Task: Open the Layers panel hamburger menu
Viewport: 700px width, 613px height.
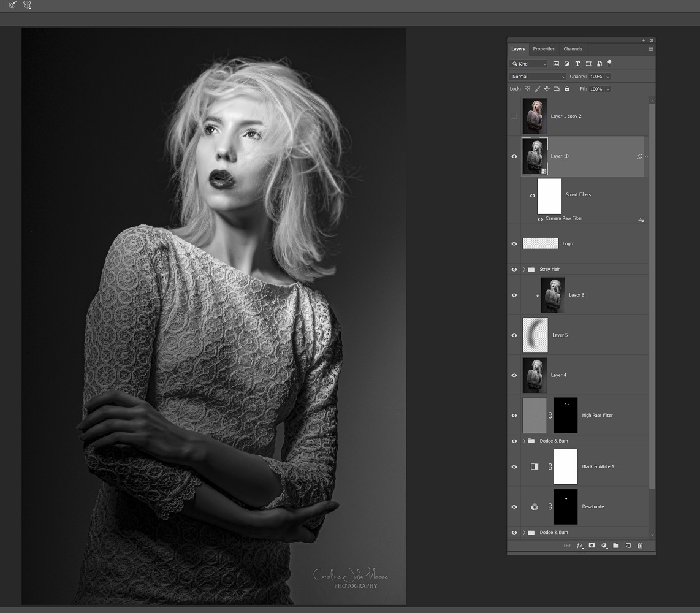Action: (650, 49)
